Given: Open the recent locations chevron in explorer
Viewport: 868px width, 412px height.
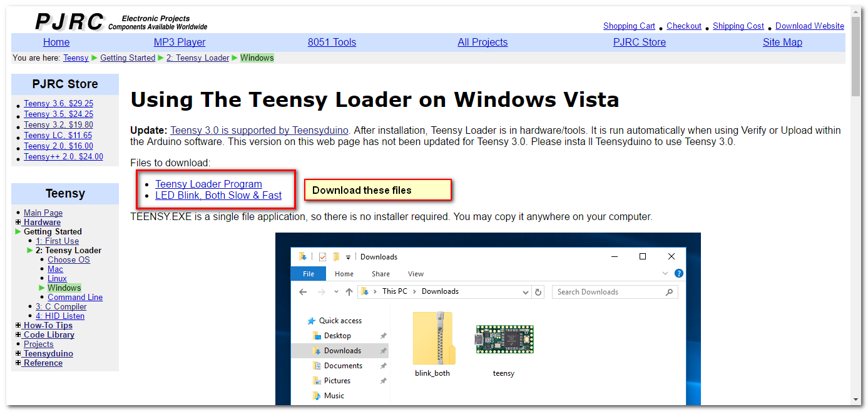Looking at the screenshot, I should click(x=336, y=292).
